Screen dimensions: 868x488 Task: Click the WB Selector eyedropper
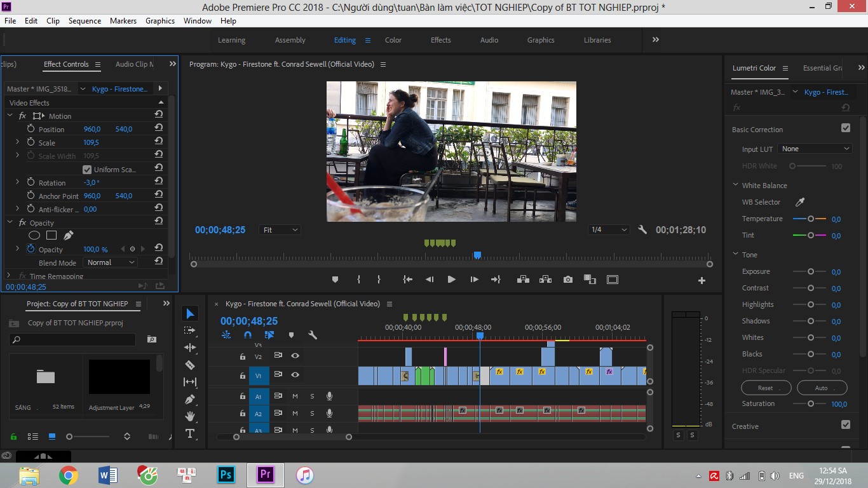click(x=800, y=202)
